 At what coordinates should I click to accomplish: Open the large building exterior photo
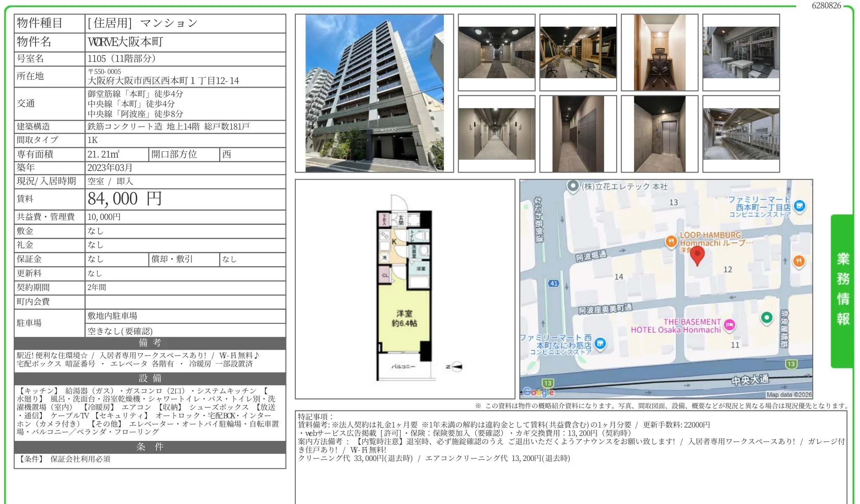coord(374,93)
